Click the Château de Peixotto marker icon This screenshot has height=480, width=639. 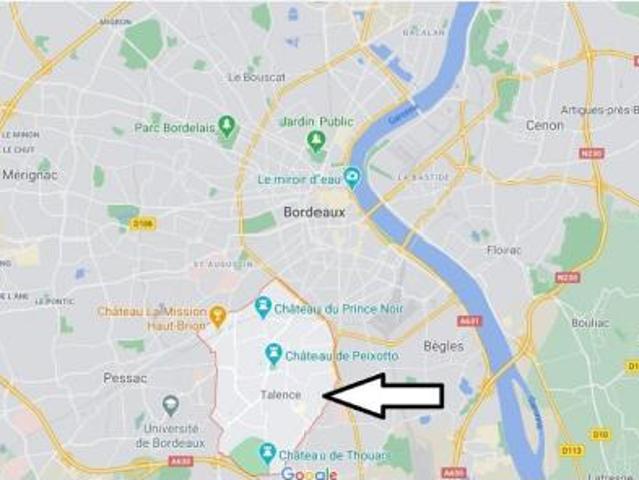274,354
